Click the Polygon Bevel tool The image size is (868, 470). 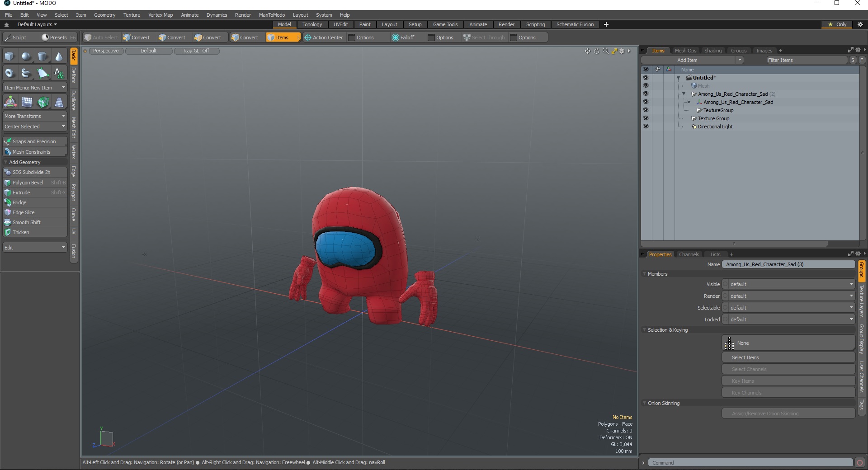pos(35,183)
